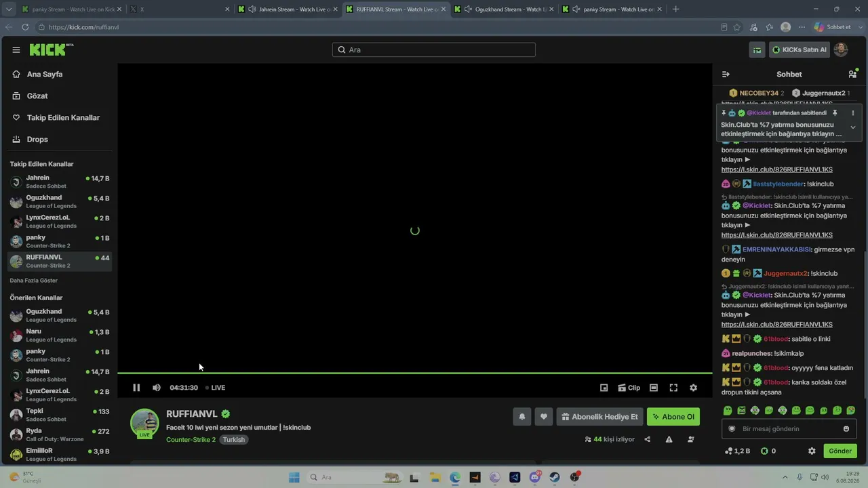Image resolution: width=868 pixels, height=488 pixels.
Task: Open the Kick gift shop icon
Action: [757, 49]
